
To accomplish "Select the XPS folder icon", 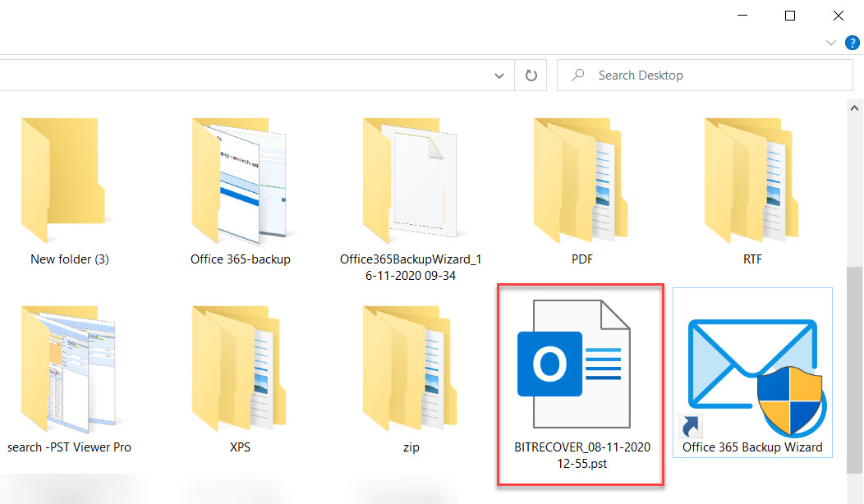I will (x=239, y=369).
